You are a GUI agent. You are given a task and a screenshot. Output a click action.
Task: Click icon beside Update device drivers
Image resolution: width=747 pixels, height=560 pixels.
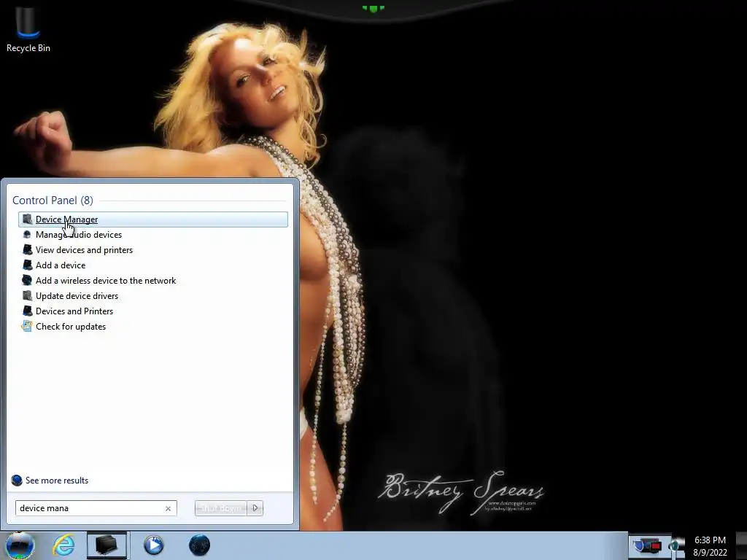coord(27,295)
